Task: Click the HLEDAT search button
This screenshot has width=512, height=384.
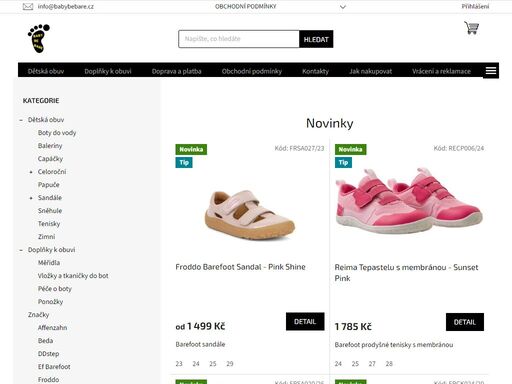Action: coord(316,39)
